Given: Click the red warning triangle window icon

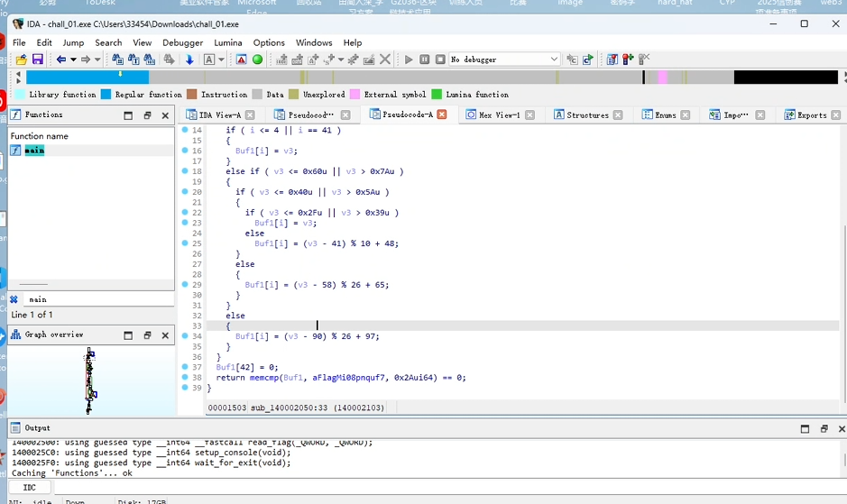Looking at the screenshot, I should [242, 60].
